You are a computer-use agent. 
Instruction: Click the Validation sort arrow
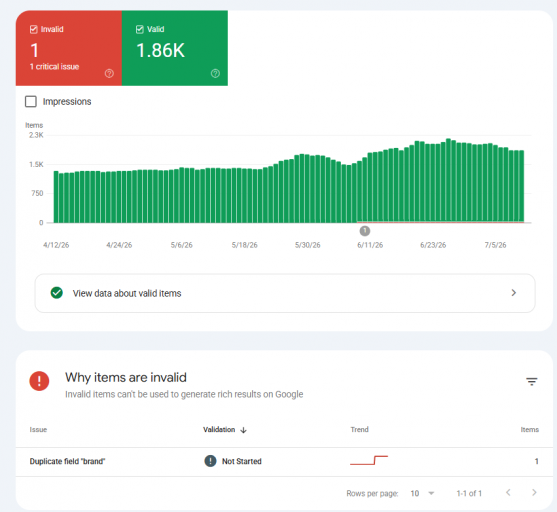[243, 430]
